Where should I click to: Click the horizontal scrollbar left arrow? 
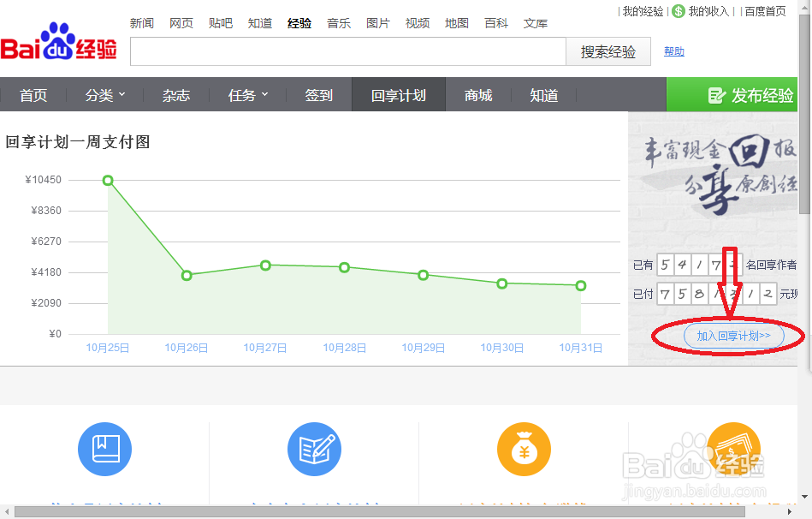(x=7, y=512)
